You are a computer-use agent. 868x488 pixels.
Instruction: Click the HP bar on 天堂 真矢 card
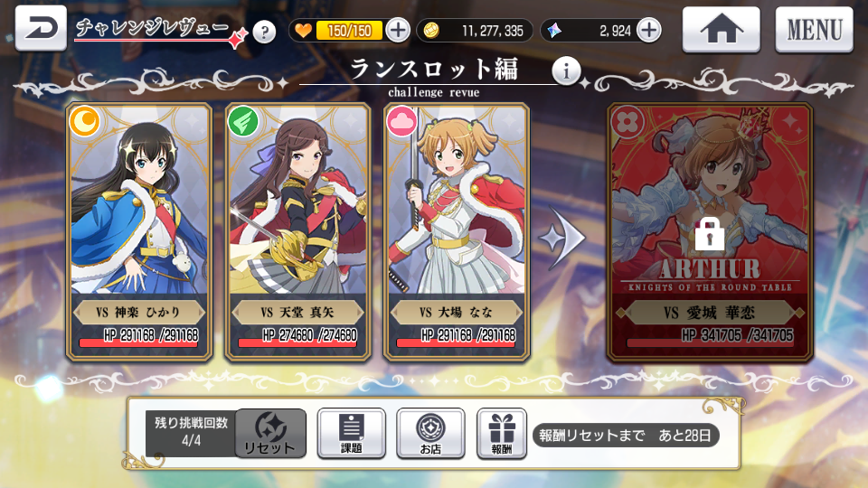(297, 343)
